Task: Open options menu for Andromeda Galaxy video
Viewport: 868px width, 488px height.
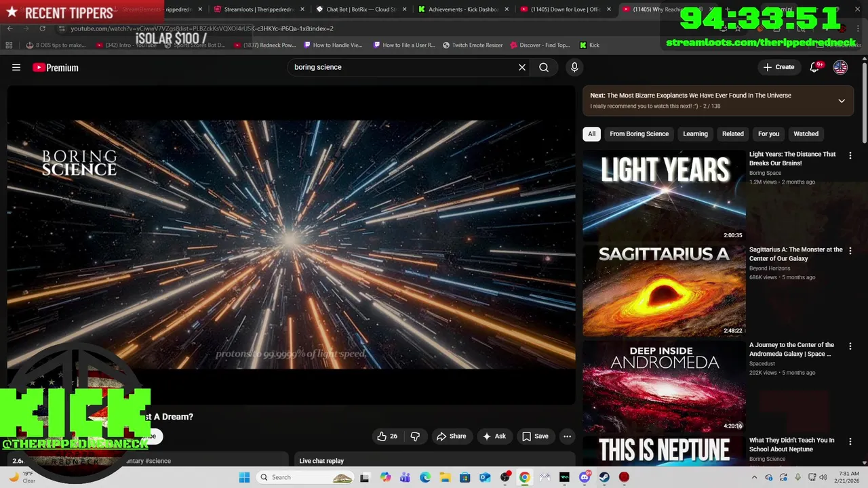Action: click(x=850, y=346)
